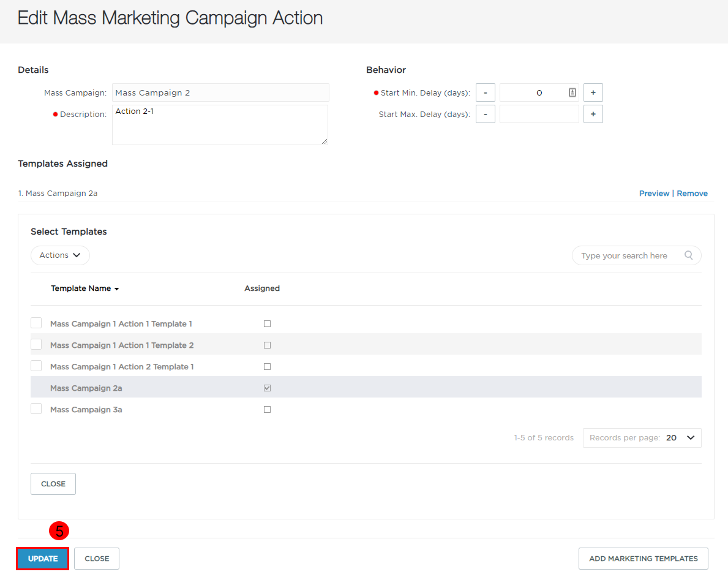Screen dimensions: 728x588
Task: Toggle Assigned checkbox for Mass Campaign 2a
Action: tap(267, 388)
